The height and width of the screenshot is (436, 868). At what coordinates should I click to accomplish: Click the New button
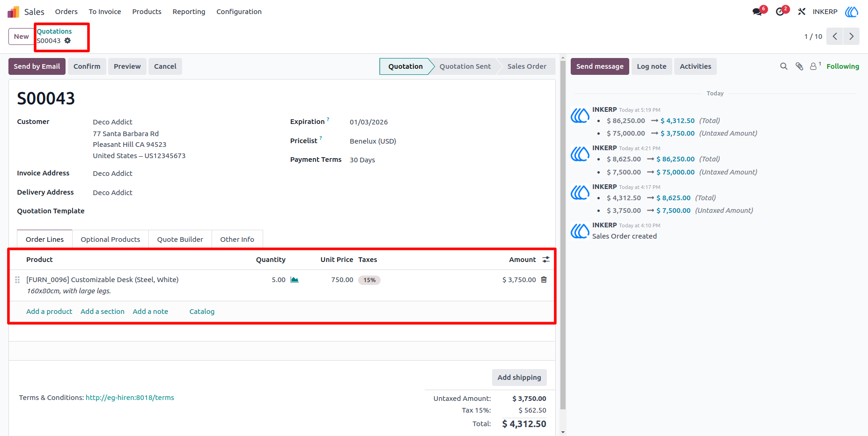(22, 36)
